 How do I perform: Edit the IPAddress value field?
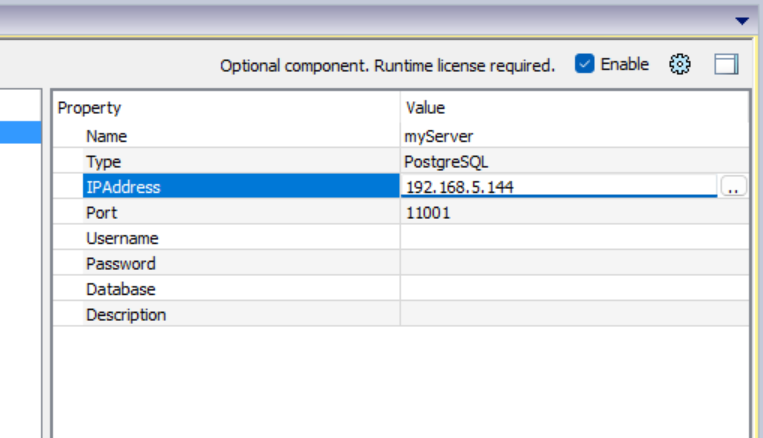click(559, 186)
